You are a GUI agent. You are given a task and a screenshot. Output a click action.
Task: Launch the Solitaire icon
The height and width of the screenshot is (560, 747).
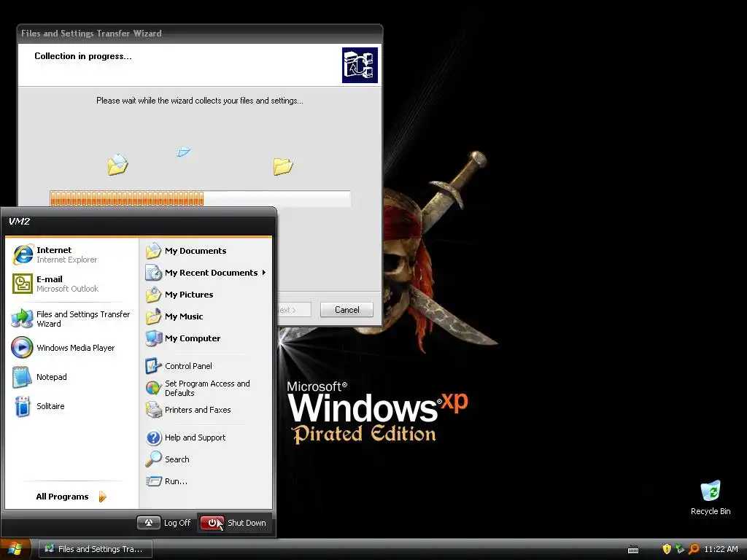coord(23,406)
